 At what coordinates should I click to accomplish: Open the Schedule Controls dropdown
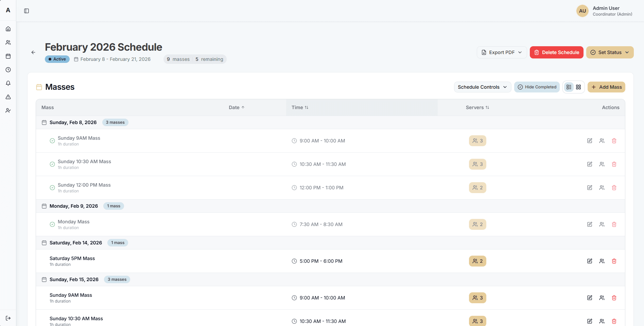click(482, 87)
